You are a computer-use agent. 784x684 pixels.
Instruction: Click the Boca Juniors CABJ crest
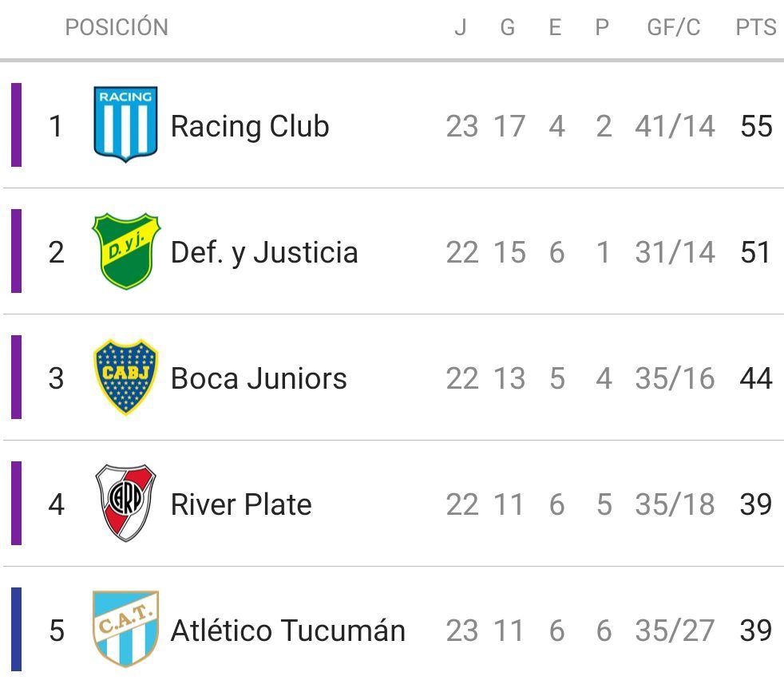126,377
